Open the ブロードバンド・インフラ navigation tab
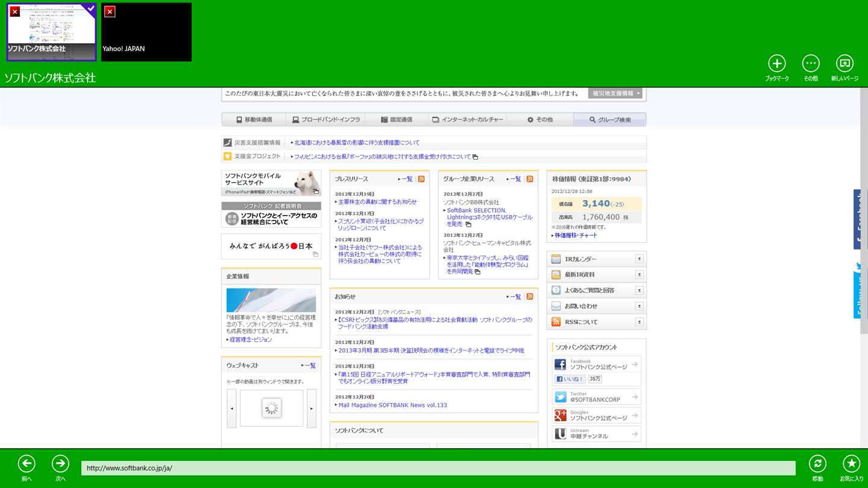 click(x=325, y=120)
